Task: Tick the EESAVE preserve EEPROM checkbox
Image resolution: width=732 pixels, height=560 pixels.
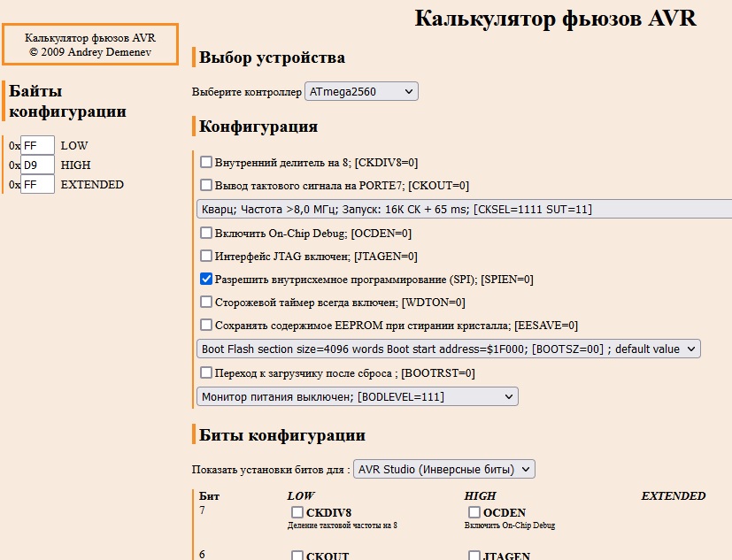Action: [206, 325]
